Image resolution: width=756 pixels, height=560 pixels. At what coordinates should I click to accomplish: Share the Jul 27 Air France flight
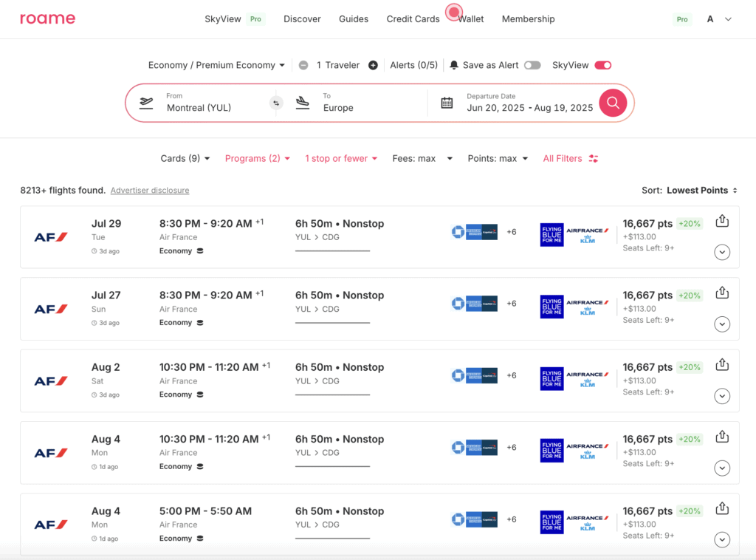point(722,293)
